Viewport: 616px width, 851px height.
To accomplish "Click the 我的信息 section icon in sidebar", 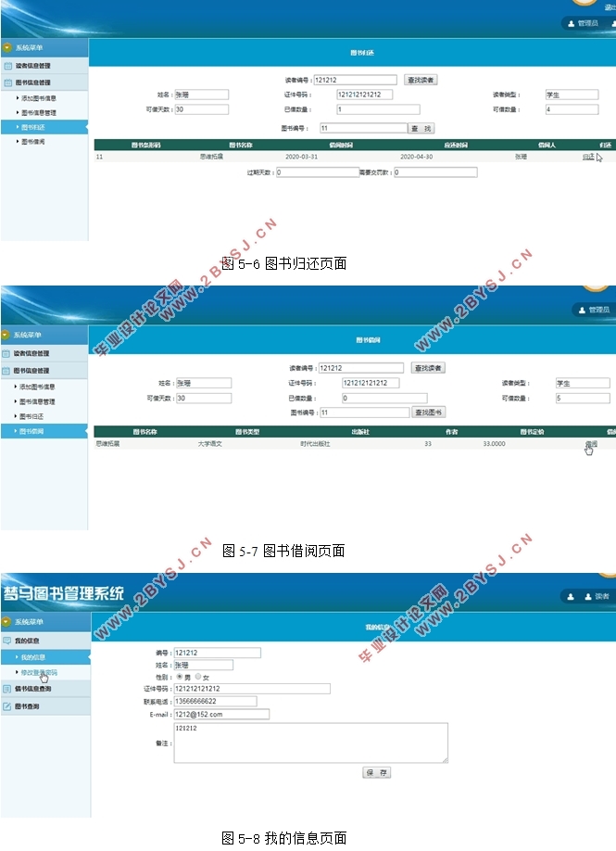I will pyautogui.click(x=7, y=641).
